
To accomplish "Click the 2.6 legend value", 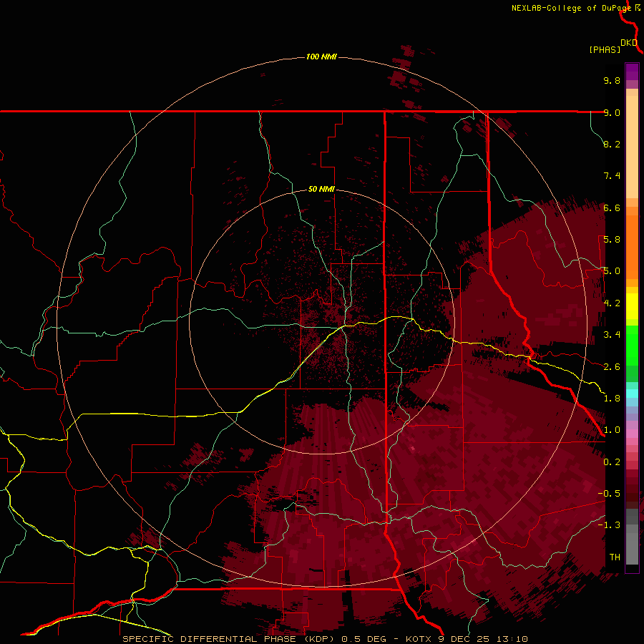I will click(612, 367).
